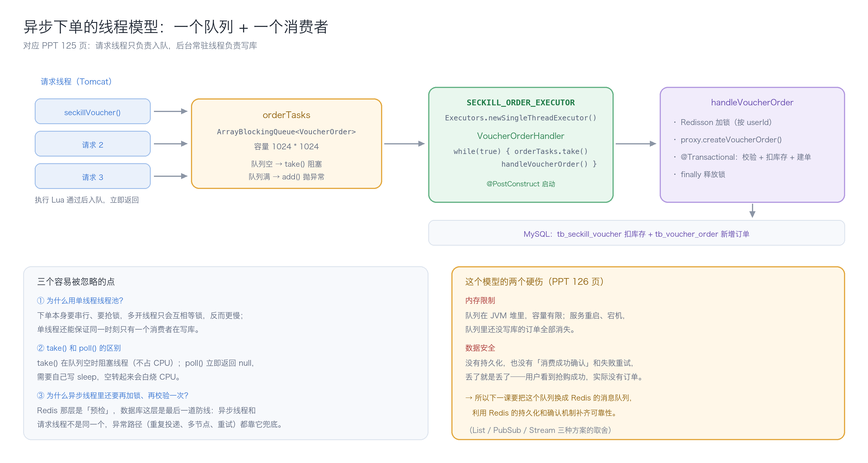Click ② take() 和 poll() 的区别 heading

[x=79, y=348]
